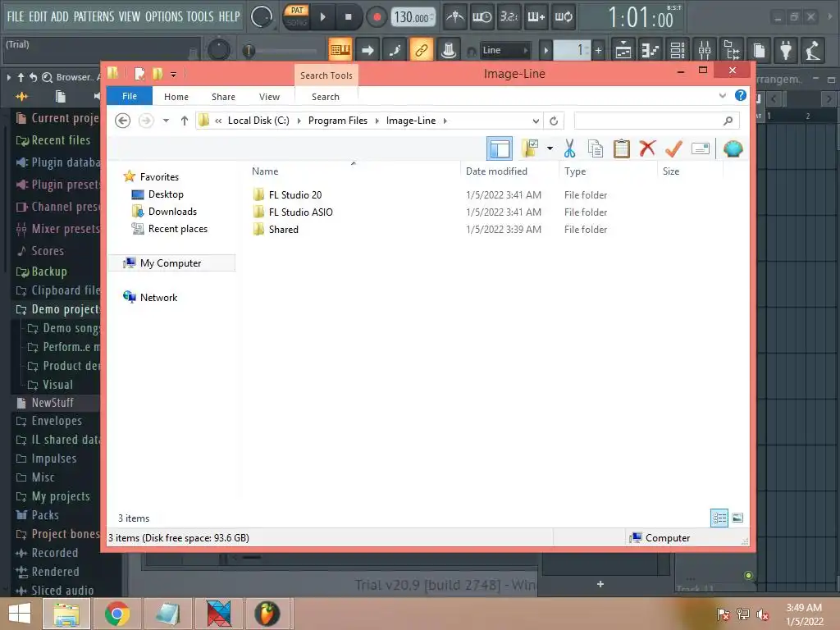Click the FL Studio project files copy icon
The image size is (840, 630).
[759, 50]
